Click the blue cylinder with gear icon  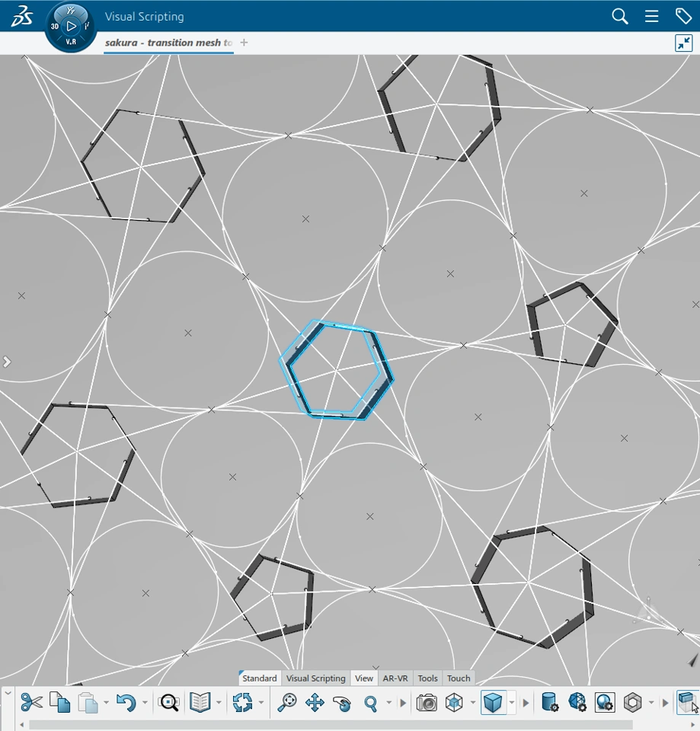click(x=549, y=702)
